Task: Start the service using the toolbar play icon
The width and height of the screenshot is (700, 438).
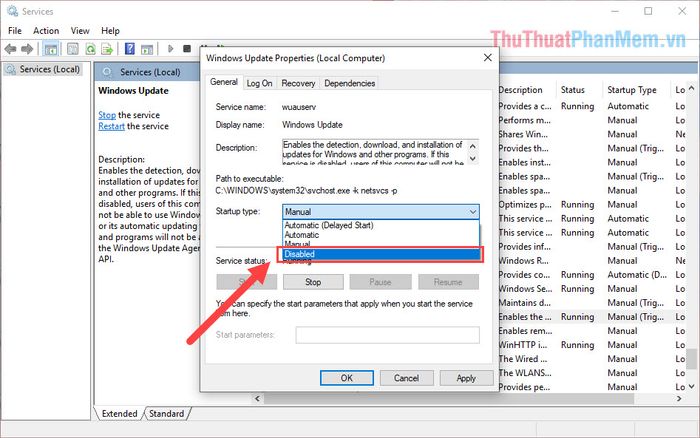Action: pos(170,49)
